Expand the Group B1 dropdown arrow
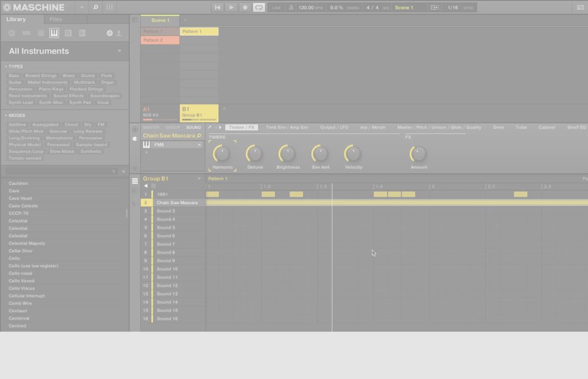 point(200,179)
